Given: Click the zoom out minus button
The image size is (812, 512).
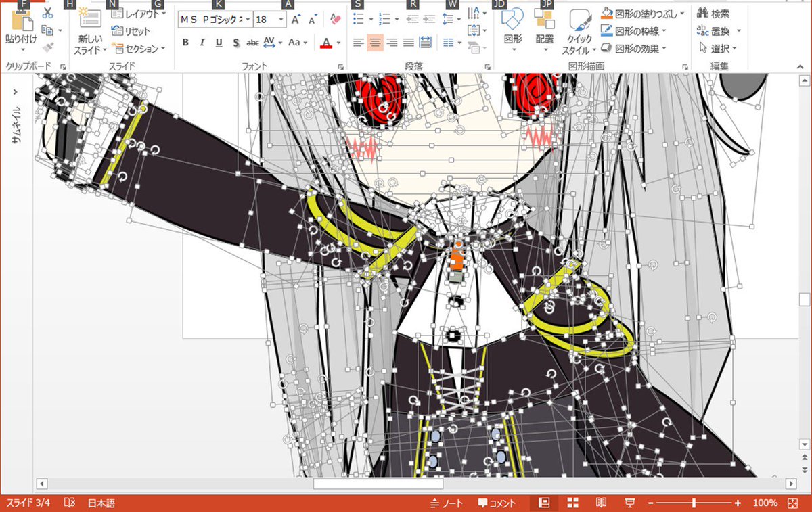Looking at the screenshot, I should tap(650, 503).
